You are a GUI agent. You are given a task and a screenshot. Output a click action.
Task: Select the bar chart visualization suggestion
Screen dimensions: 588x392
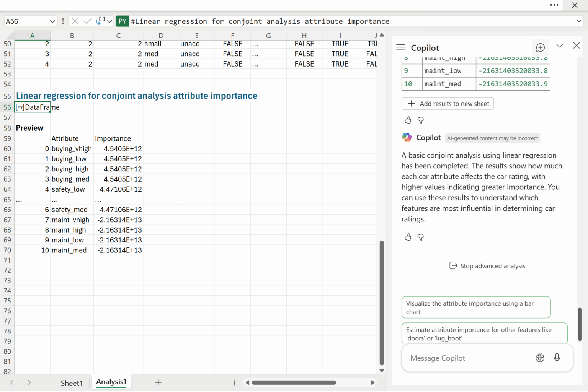[476, 307]
